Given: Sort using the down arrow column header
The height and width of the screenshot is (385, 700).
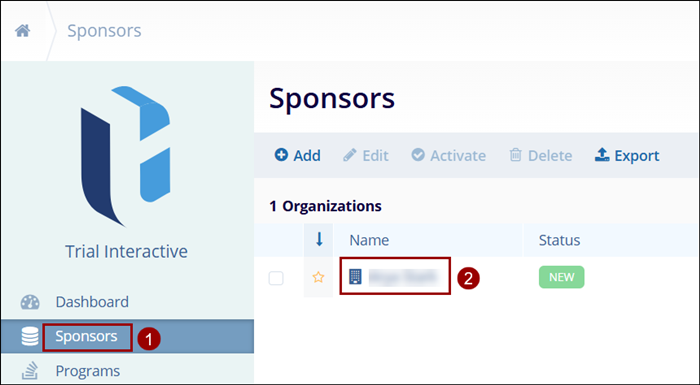Looking at the screenshot, I should click(x=319, y=240).
